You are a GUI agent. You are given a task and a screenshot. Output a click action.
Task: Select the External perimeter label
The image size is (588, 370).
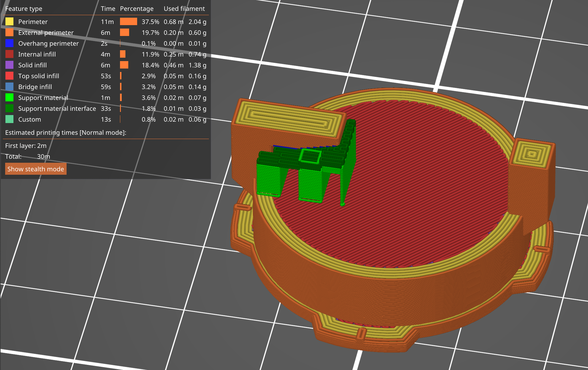(x=46, y=33)
